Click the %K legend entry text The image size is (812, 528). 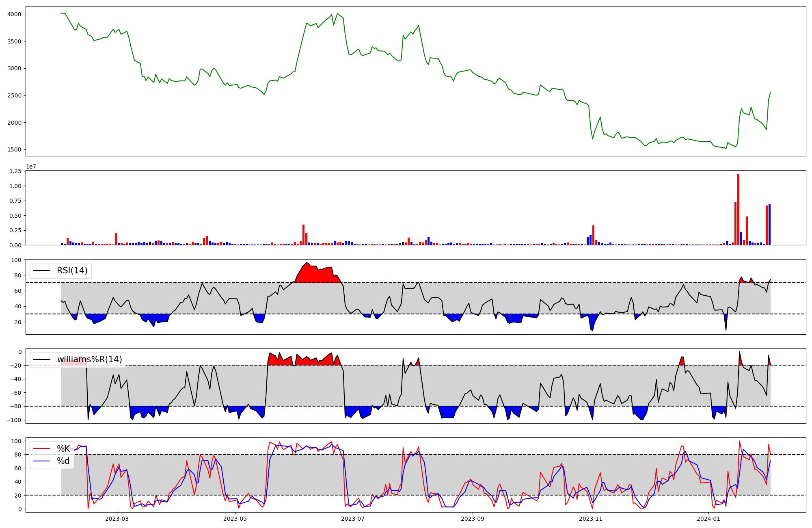(63, 449)
